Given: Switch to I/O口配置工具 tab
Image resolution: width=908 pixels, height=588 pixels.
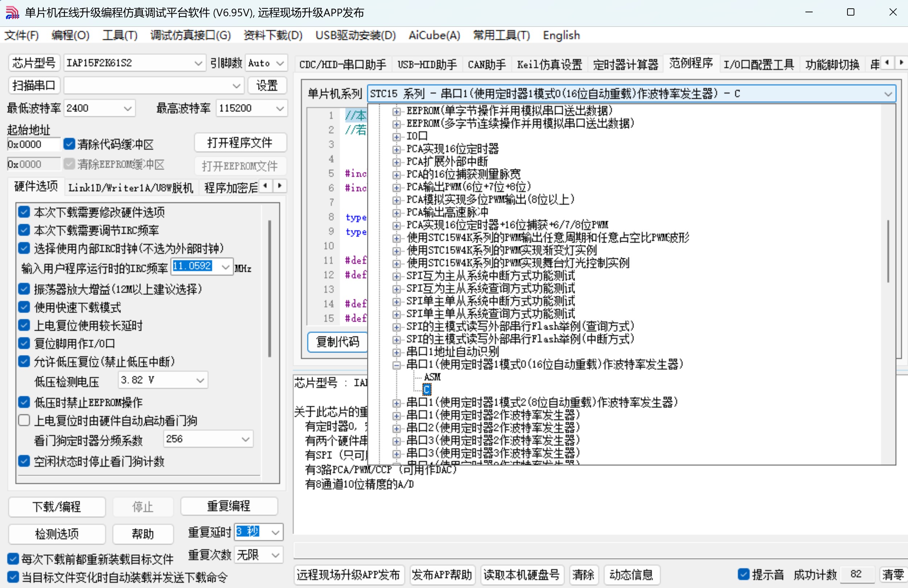Looking at the screenshot, I should (758, 64).
